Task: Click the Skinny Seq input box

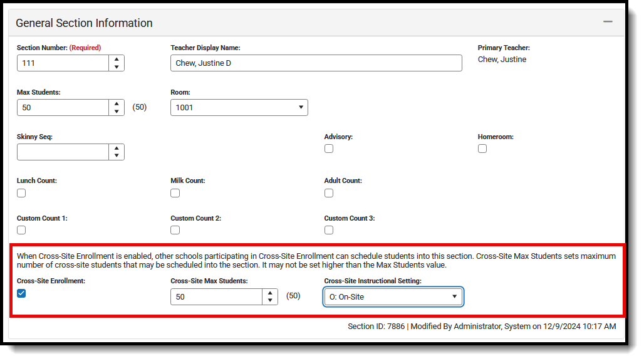Action: [63, 152]
